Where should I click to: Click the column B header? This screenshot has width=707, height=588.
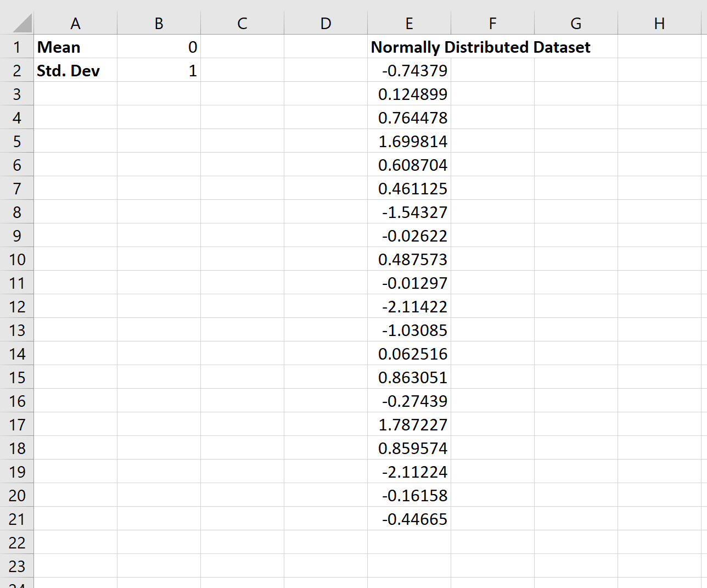[159, 23]
